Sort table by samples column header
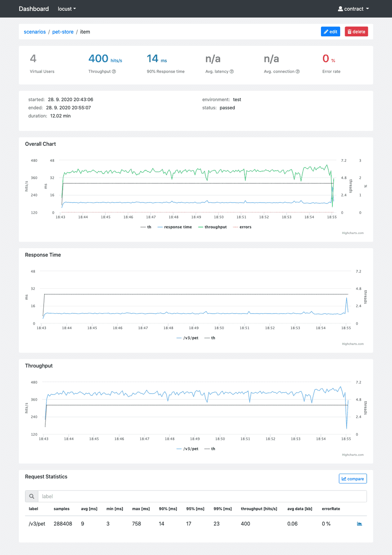 (61, 509)
